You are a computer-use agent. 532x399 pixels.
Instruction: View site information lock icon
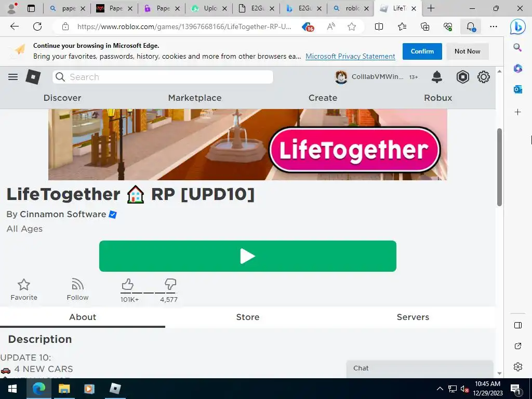point(65,26)
